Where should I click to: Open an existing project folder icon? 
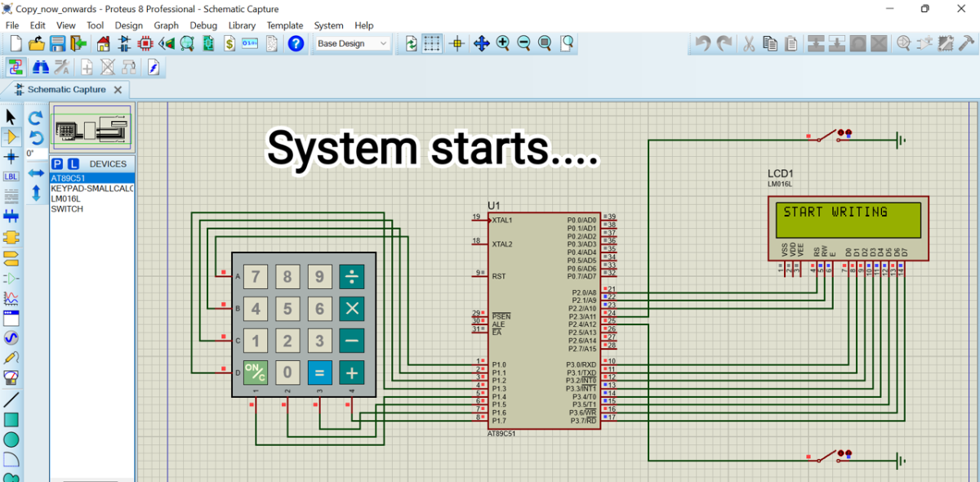pos(37,43)
